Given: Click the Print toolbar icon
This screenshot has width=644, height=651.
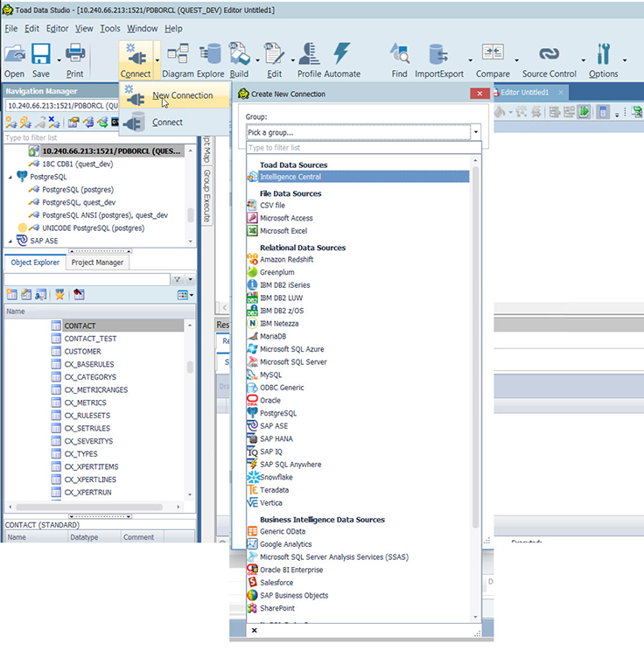Looking at the screenshot, I should point(75,60).
